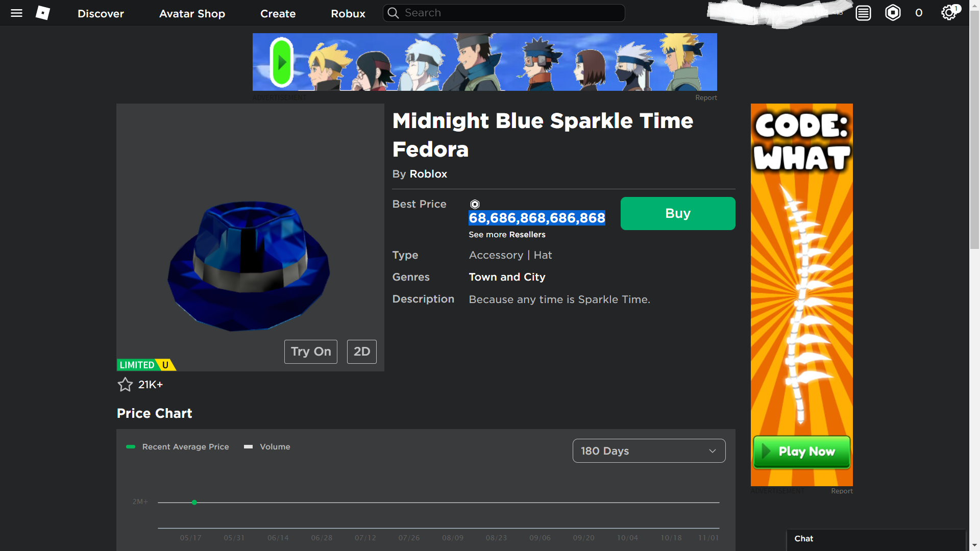Expand the Price Chart section
Screen dimensions: 980x551
(154, 413)
